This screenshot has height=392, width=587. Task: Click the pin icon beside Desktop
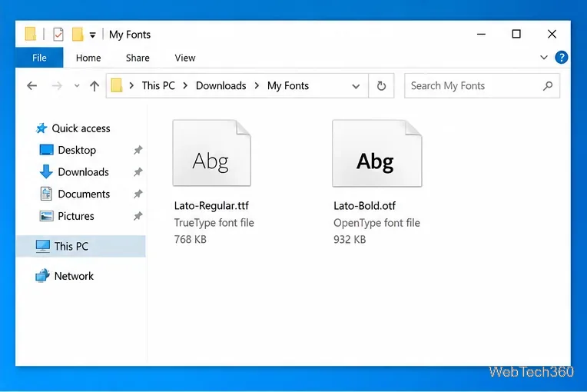tap(138, 150)
